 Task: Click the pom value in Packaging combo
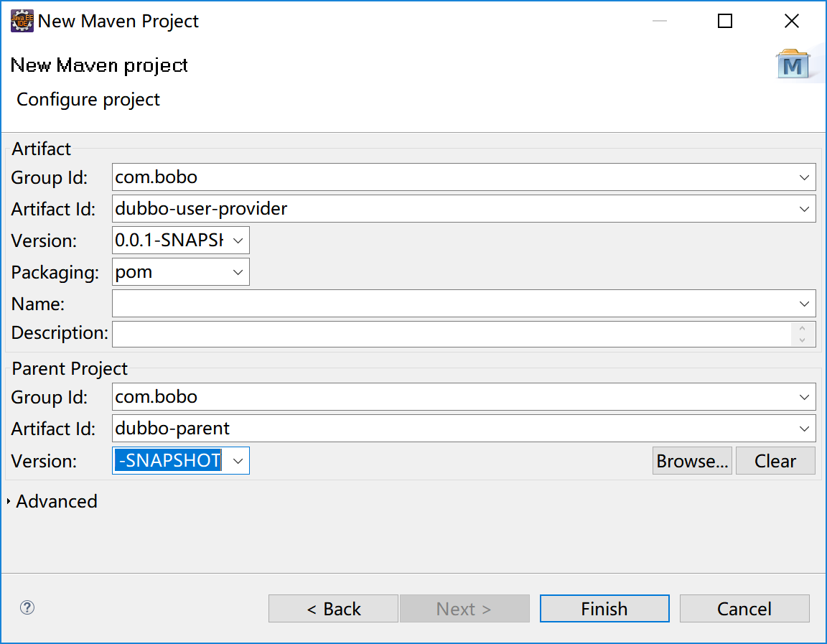click(x=134, y=273)
